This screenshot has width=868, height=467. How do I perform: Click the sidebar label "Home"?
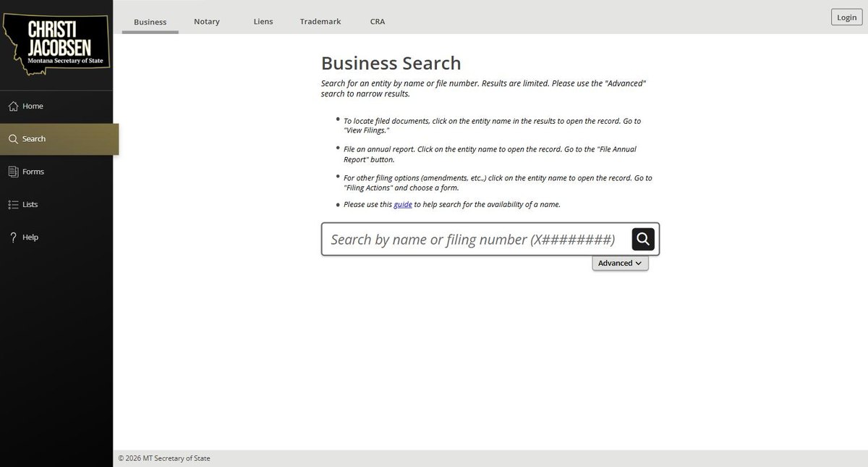click(x=33, y=106)
